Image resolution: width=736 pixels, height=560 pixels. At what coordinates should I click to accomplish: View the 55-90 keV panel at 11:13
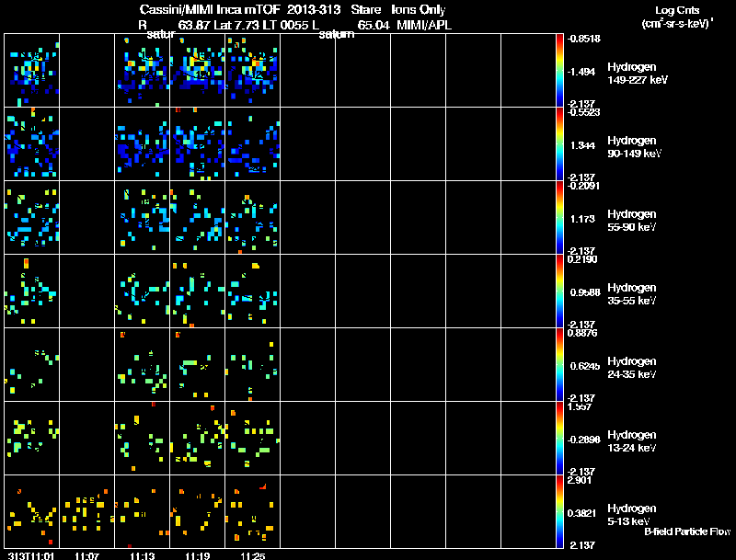tap(143, 218)
